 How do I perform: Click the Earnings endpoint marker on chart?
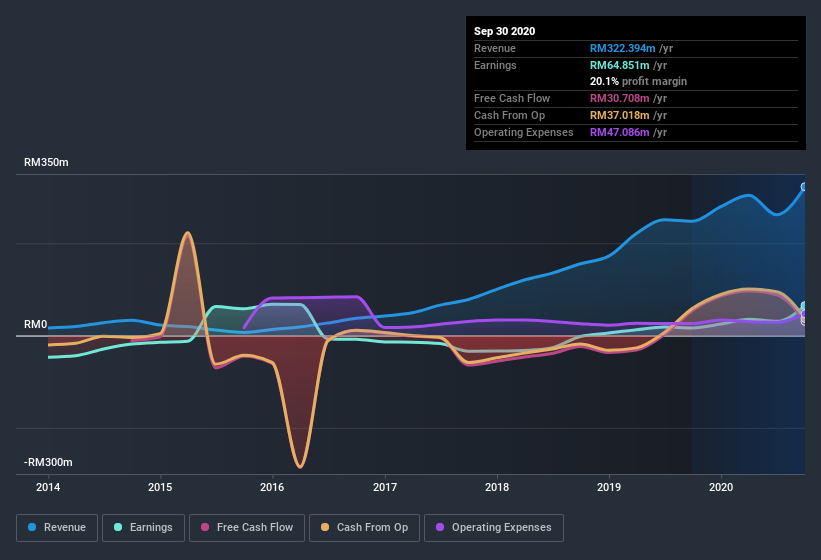coord(804,306)
